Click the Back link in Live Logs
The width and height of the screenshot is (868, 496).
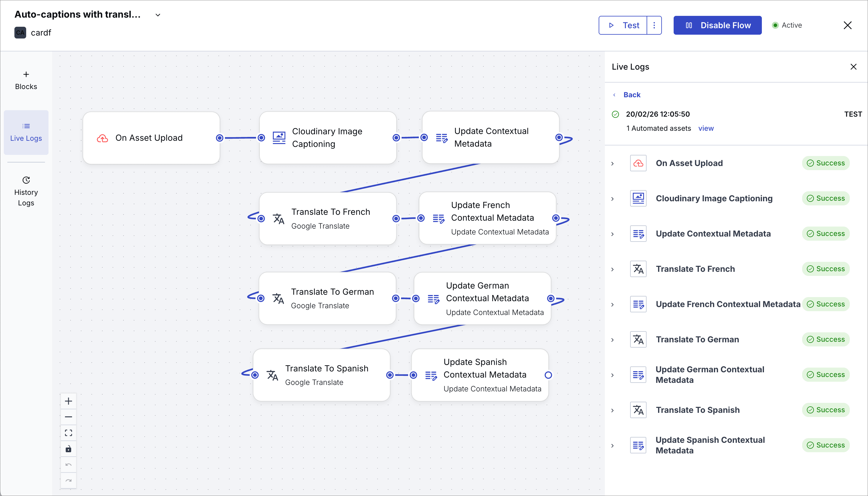click(x=632, y=95)
